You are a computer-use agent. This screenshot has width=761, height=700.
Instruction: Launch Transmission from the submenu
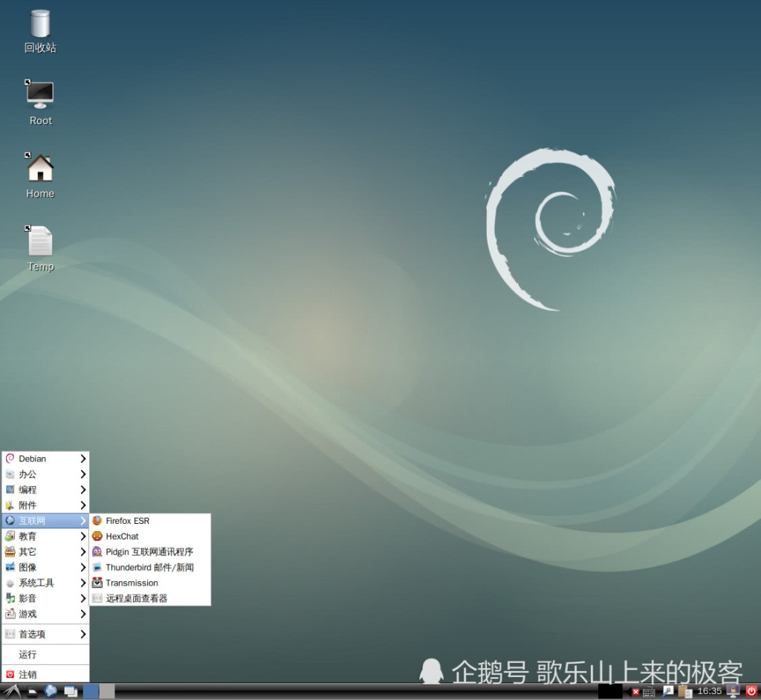tap(150, 583)
